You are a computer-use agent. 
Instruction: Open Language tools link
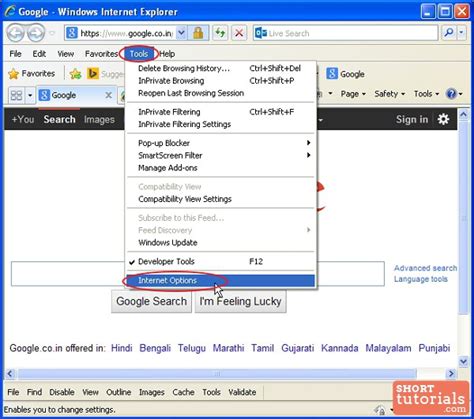[421, 279]
